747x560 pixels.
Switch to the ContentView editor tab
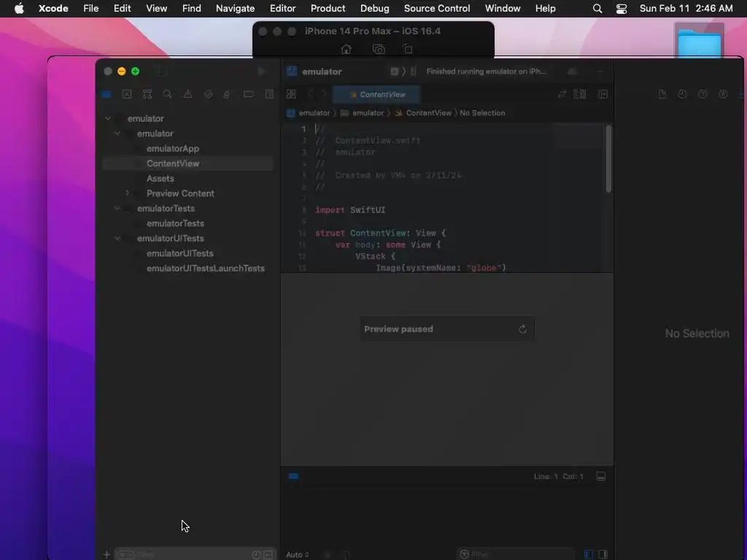point(377,94)
